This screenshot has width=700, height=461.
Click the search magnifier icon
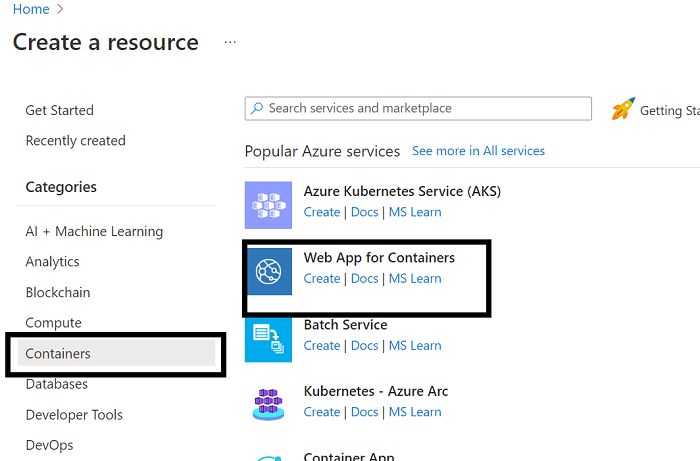(257, 108)
